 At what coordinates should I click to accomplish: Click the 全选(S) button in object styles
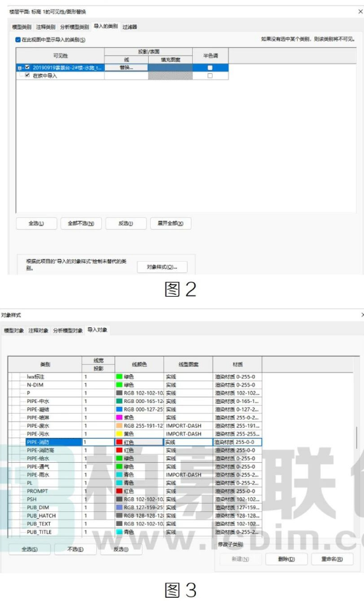29,549
